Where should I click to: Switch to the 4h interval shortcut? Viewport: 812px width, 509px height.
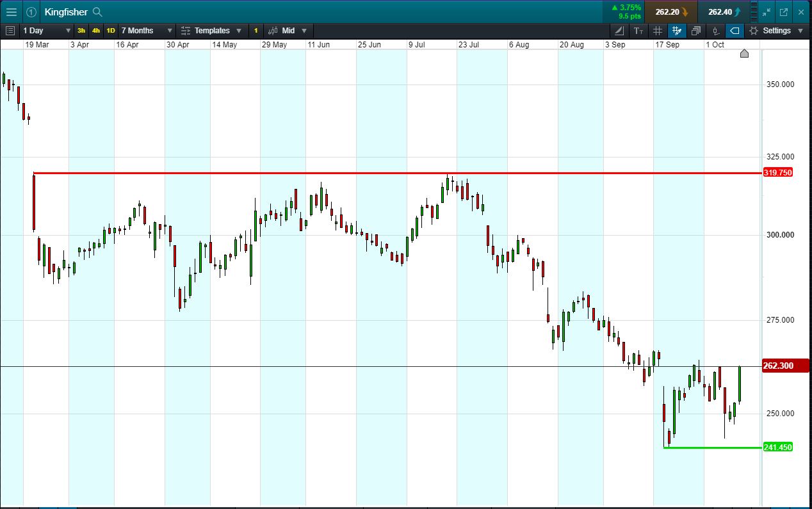click(x=95, y=30)
